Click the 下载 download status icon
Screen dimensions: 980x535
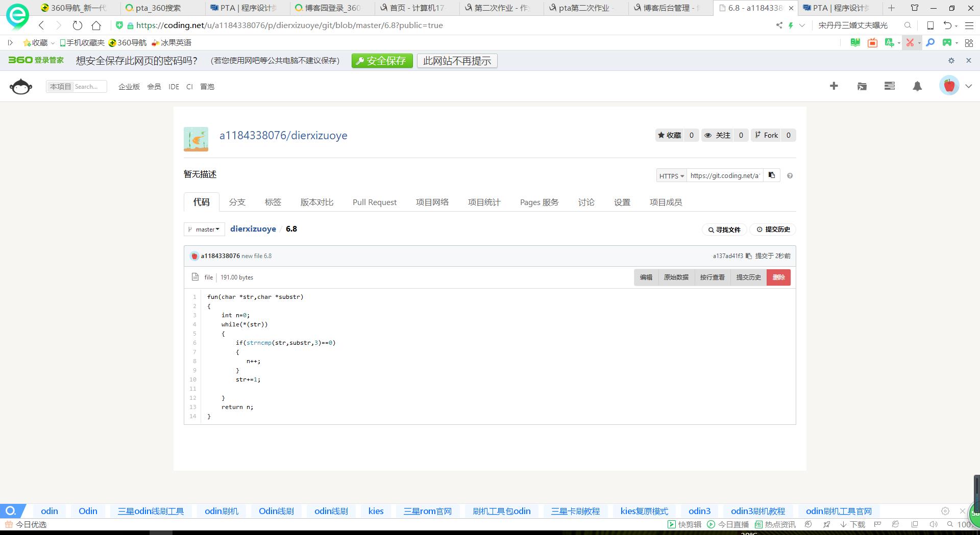coord(852,524)
